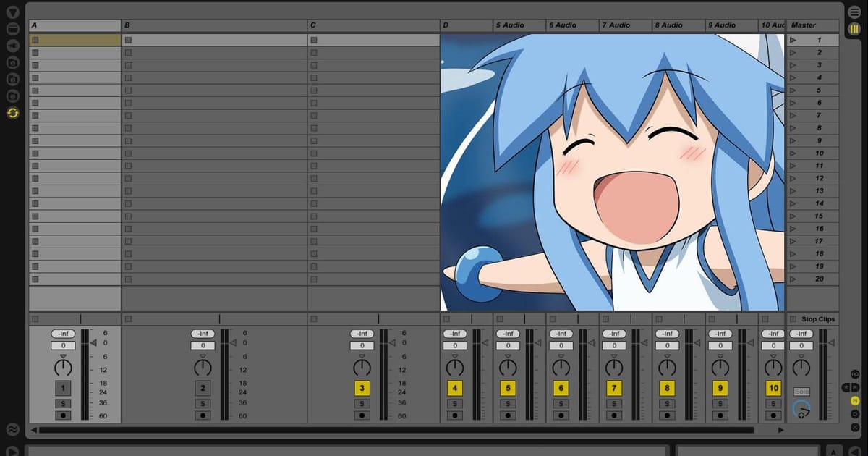
Task: Click the yellow Hot-Swap circular arrows icon
Action: (x=12, y=112)
